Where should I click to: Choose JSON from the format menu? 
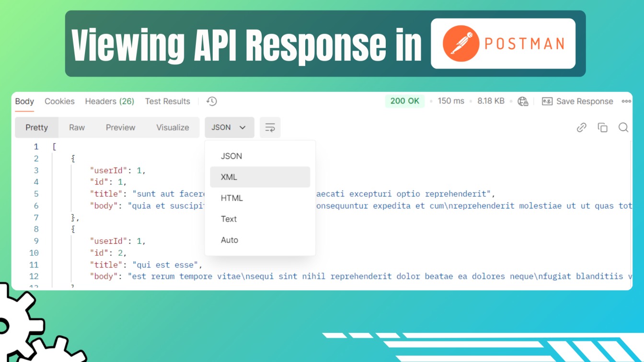coord(260,156)
